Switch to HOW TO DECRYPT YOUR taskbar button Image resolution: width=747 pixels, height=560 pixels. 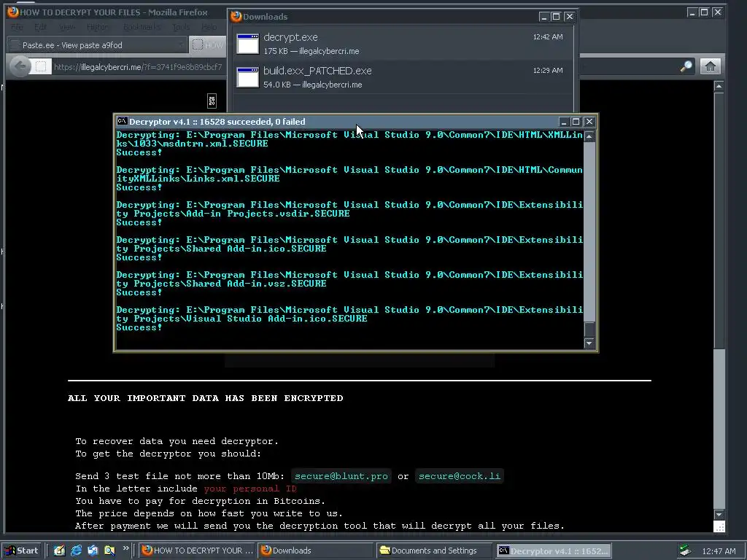pyautogui.click(x=197, y=551)
